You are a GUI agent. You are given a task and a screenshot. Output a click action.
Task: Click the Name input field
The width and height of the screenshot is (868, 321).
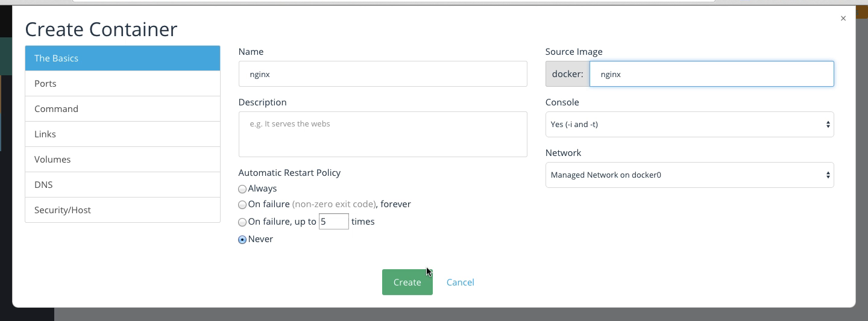(x=383, y=73)
